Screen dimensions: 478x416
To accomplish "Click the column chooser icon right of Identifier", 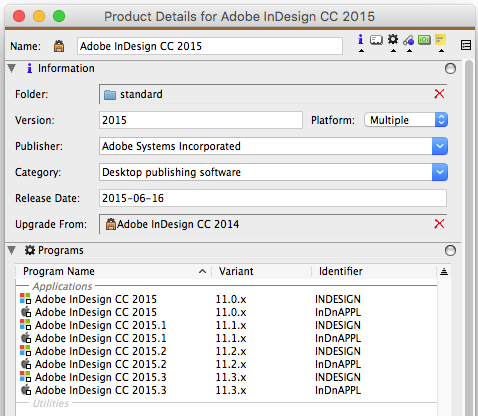I will 444,272.
